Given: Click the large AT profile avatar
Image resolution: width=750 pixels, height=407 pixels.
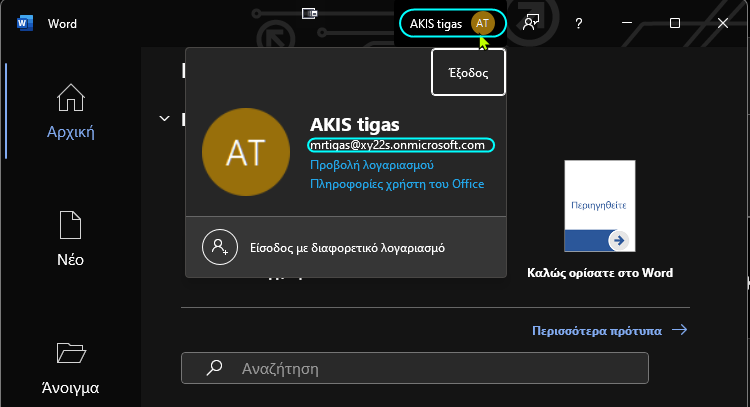Looking at the screenshot, I should point(246,152).
